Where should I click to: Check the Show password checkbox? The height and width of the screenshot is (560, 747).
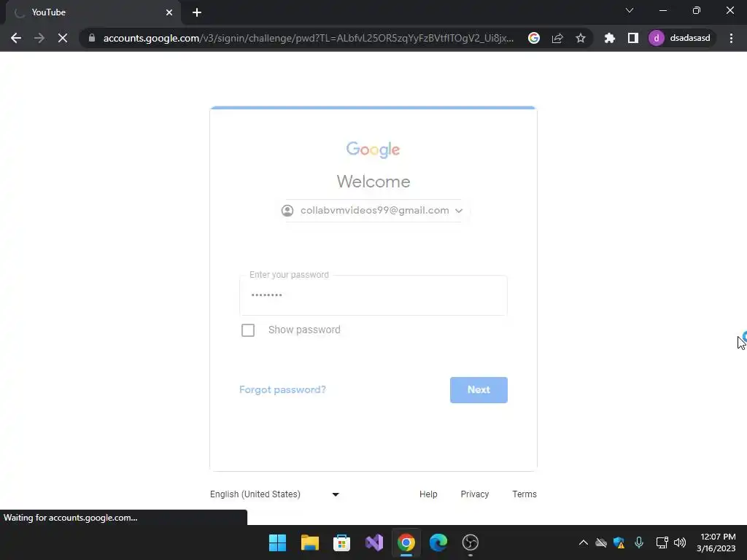pyautogui.click(x=248, y=330)
